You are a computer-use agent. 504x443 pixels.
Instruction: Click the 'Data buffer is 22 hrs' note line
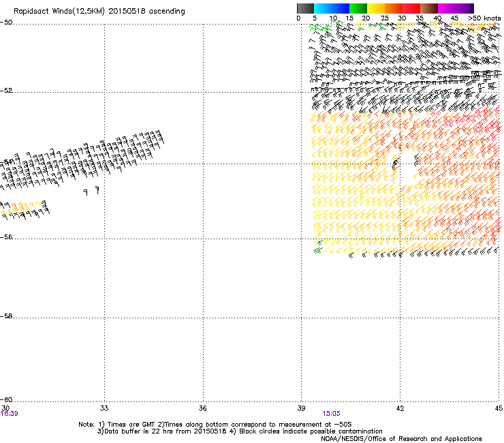coord(240,431)
